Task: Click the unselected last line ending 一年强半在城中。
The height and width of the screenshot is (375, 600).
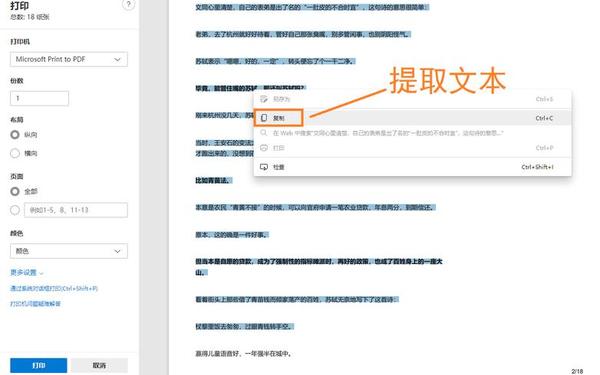Action: pyautogui.click(x=244, y=354)
